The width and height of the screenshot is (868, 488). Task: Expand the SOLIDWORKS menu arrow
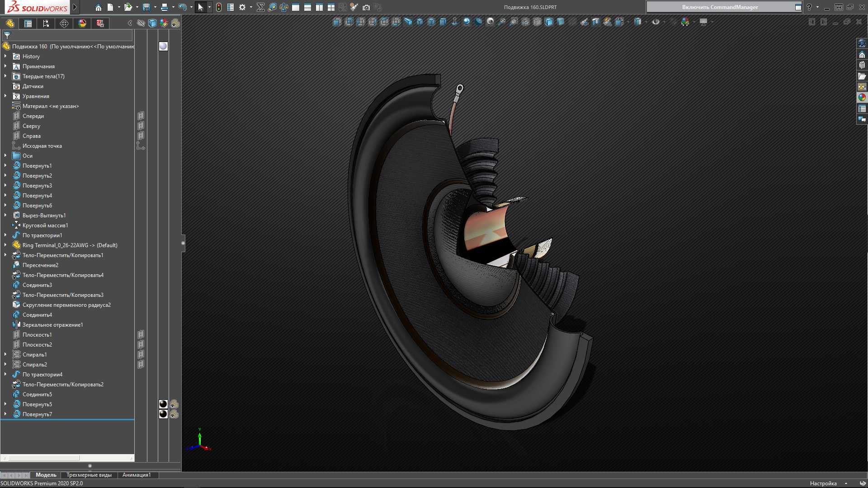pos(75,7)
